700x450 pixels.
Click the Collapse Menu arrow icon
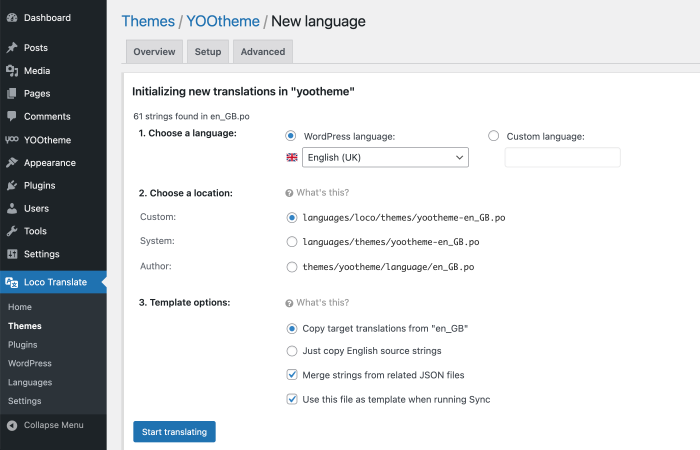[x=12, y=425]
